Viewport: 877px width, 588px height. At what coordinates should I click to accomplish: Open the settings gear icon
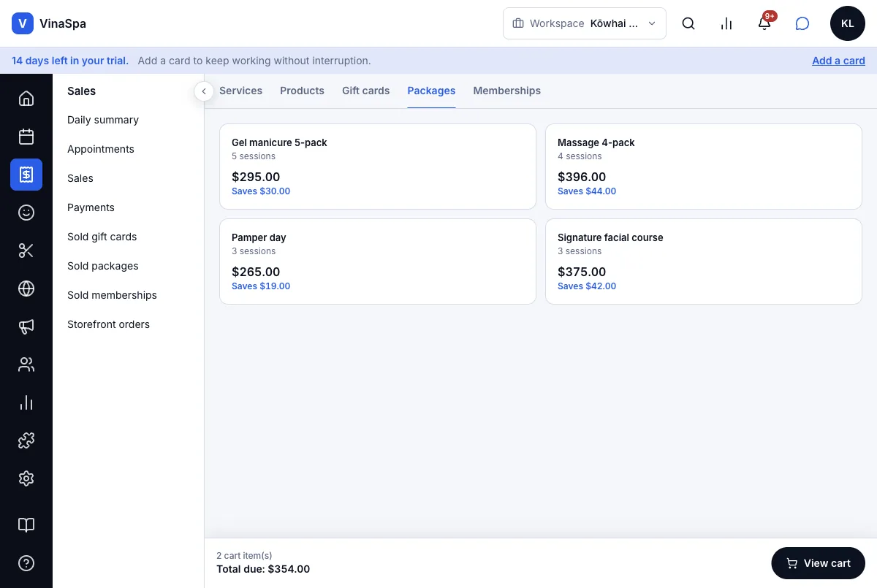point(26,478)
